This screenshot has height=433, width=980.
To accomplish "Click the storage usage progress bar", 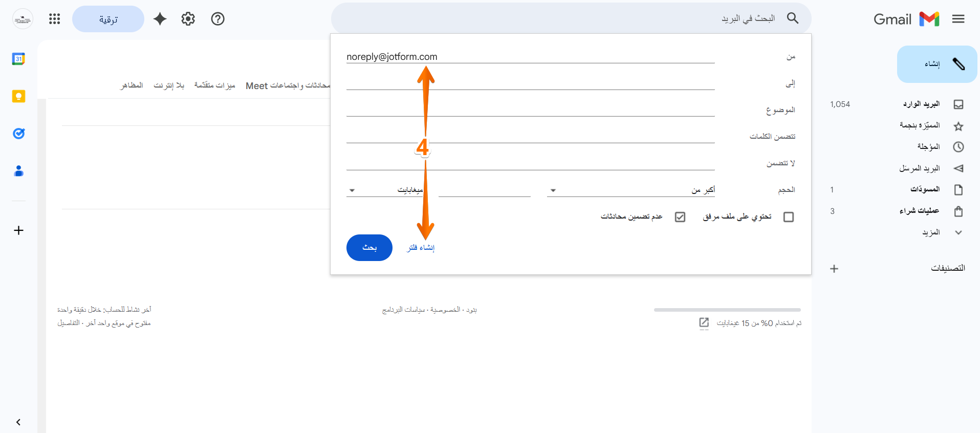I will [x=727, y=310].
